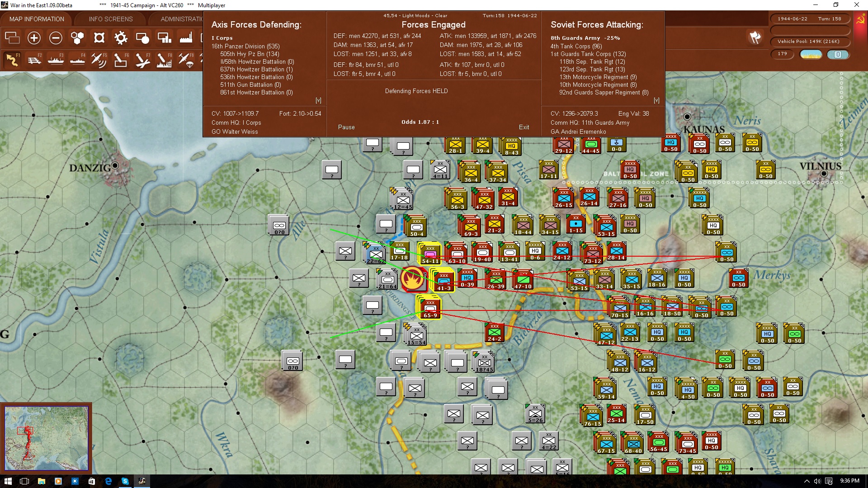Select the Axis 12=45 unit counter
The height and width of the screenshot is (488, 868).
pyautogui.click(x=403, y=200)
